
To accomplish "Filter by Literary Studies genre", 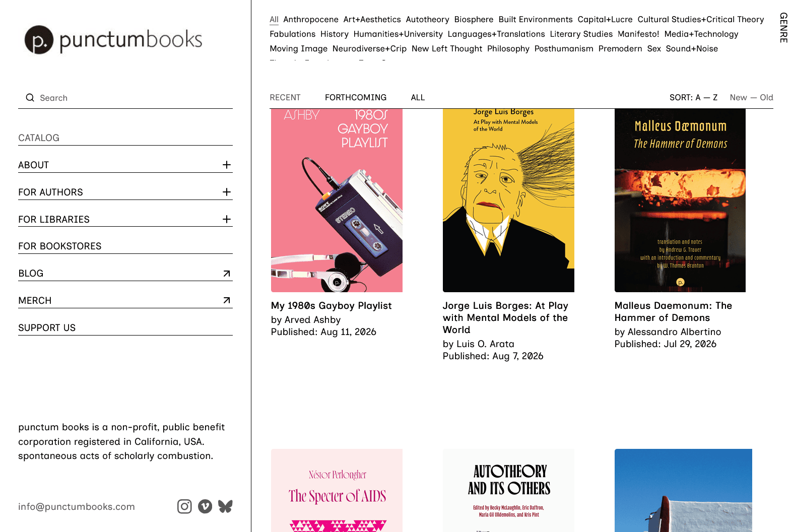I will coord(581,34).
